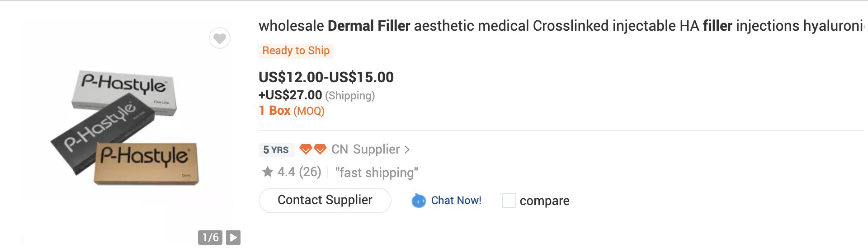Add product to favorites with heart icon

tap(220, 38)
